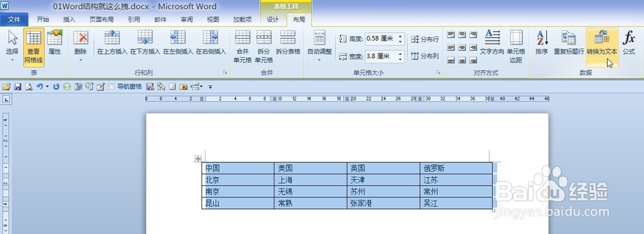
Task: Click 文字方向 (Text Direction)
Action: tap(492, 43)
